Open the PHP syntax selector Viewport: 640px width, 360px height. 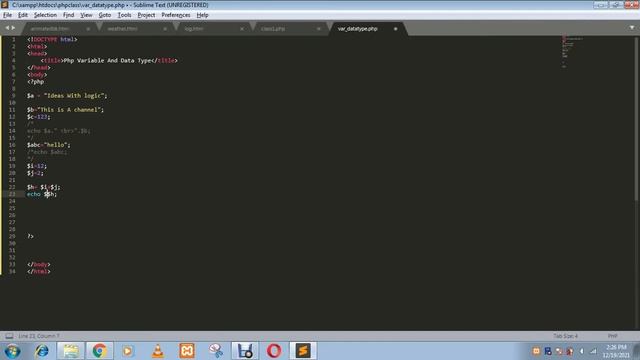612,336
